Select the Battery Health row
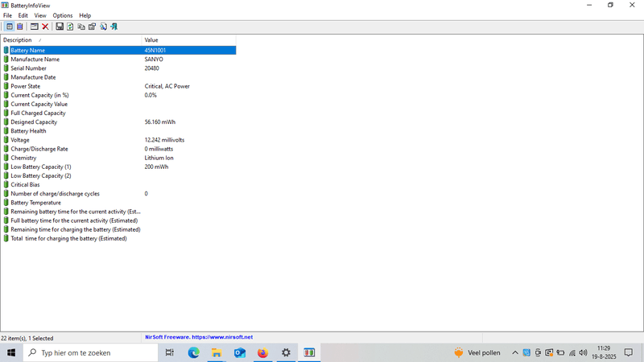Image resolution: width=644 pixels, height=362 pixels. 118,131
